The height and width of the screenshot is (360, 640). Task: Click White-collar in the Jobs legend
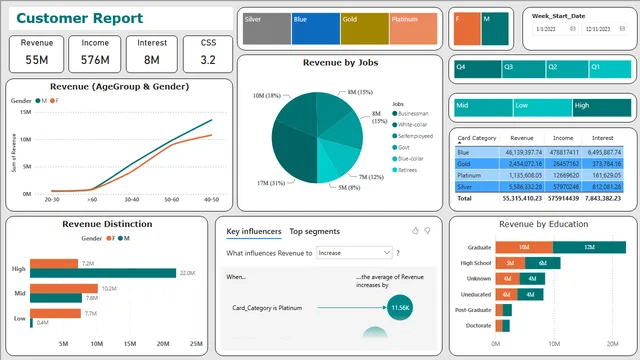(410, 125)
